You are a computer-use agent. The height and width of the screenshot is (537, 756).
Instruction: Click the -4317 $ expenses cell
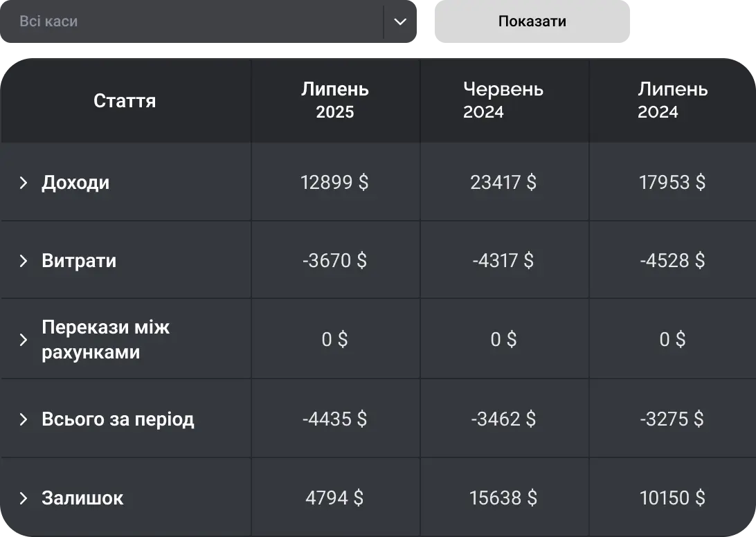[x=503, y=261]
